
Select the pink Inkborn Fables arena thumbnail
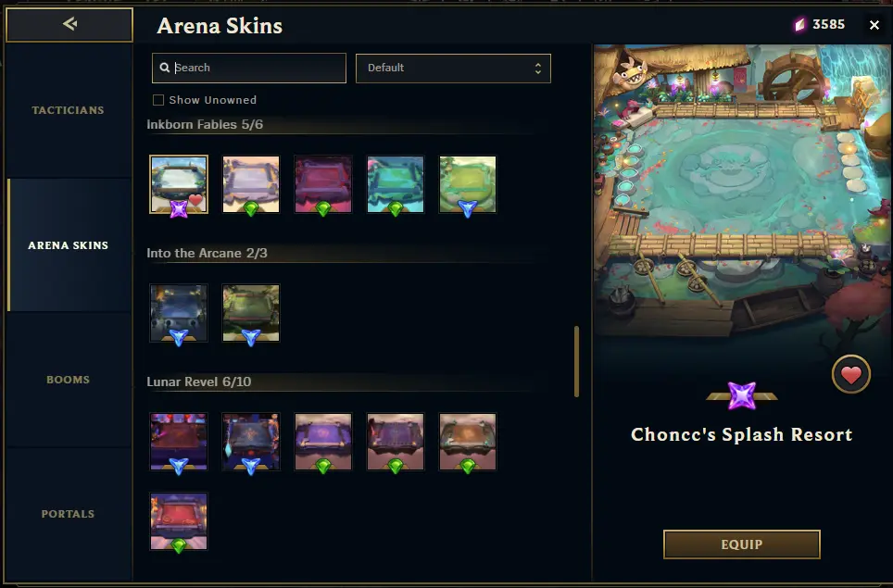point(323,184)
